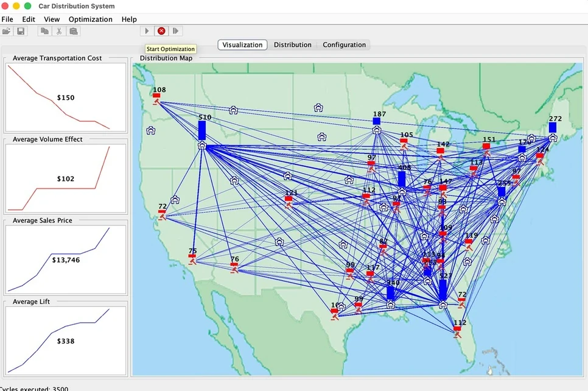
Task: Click the blue bar labeled 187
Action: click(377, 121)
